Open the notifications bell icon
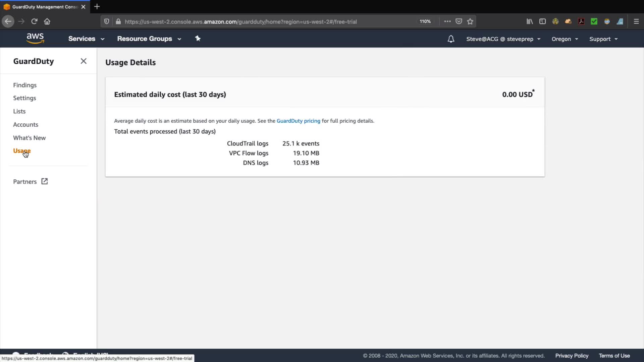 [x=451, y=39]
